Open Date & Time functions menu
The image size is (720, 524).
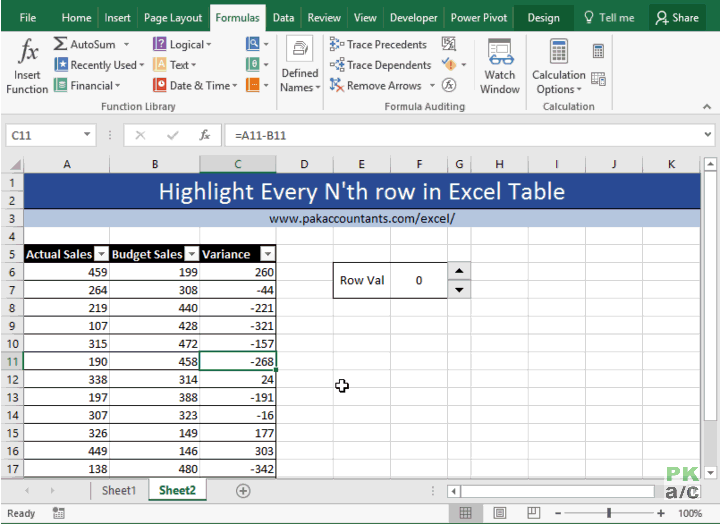pos(195,85)
